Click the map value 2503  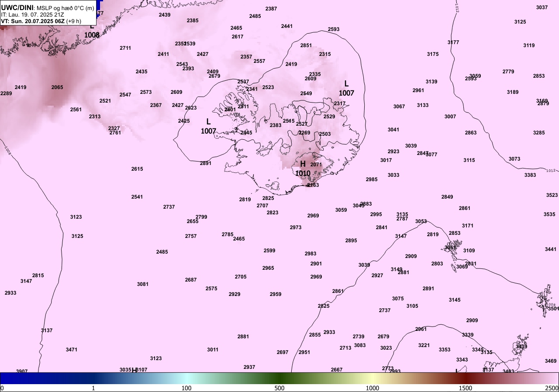[325, 134]
